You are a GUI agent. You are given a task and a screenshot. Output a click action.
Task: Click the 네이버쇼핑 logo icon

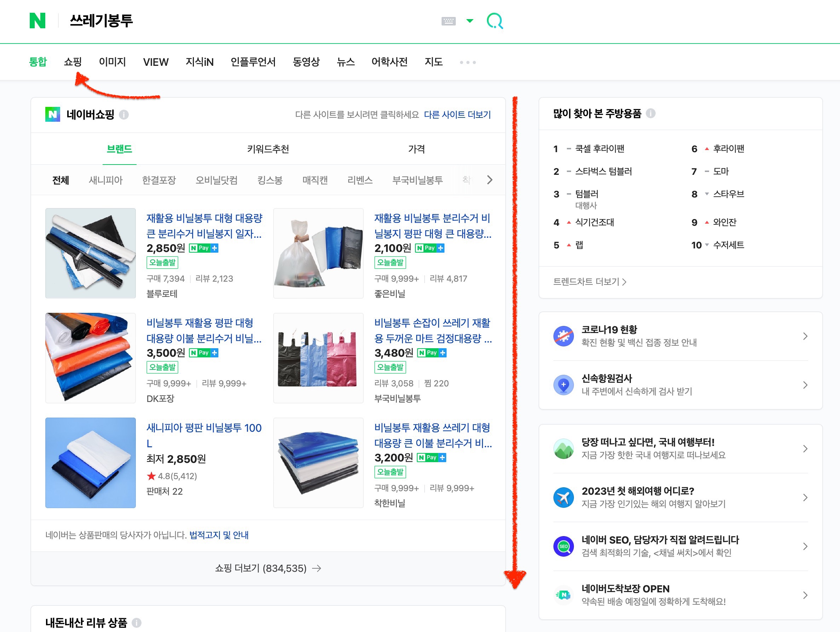pos(52,114)
